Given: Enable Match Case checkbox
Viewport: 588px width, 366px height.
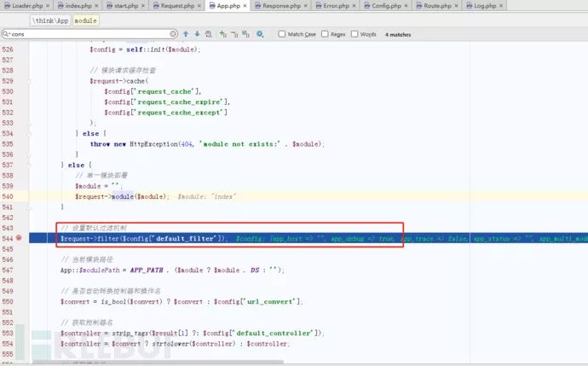Looking at the screenshot, I should pyautogui.click(x=281, y=34).
